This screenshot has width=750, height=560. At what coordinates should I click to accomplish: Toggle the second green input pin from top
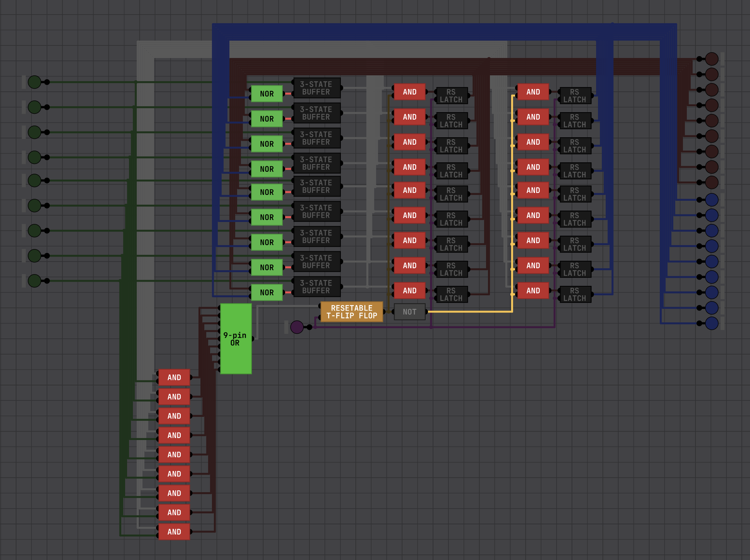35,107
